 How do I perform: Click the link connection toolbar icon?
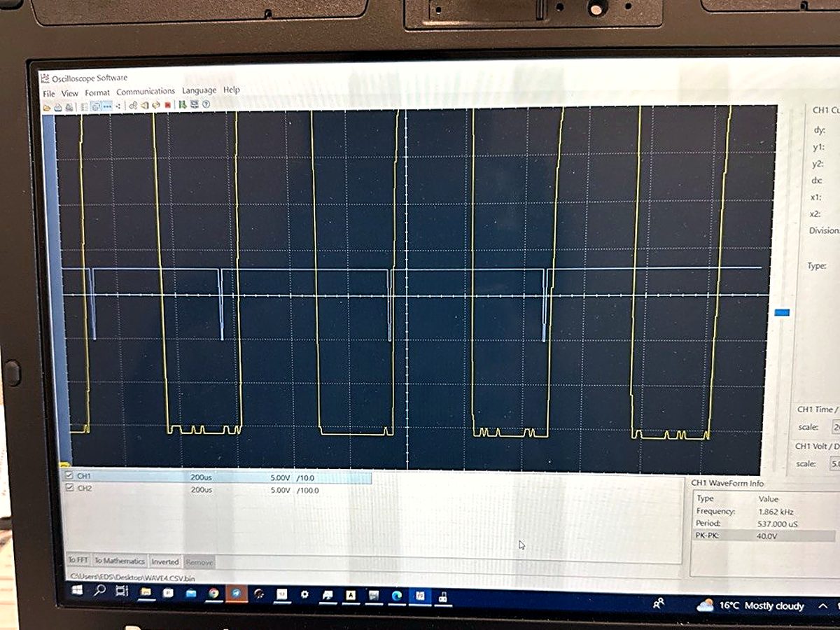pyautogui.click(x=133, y=105)
